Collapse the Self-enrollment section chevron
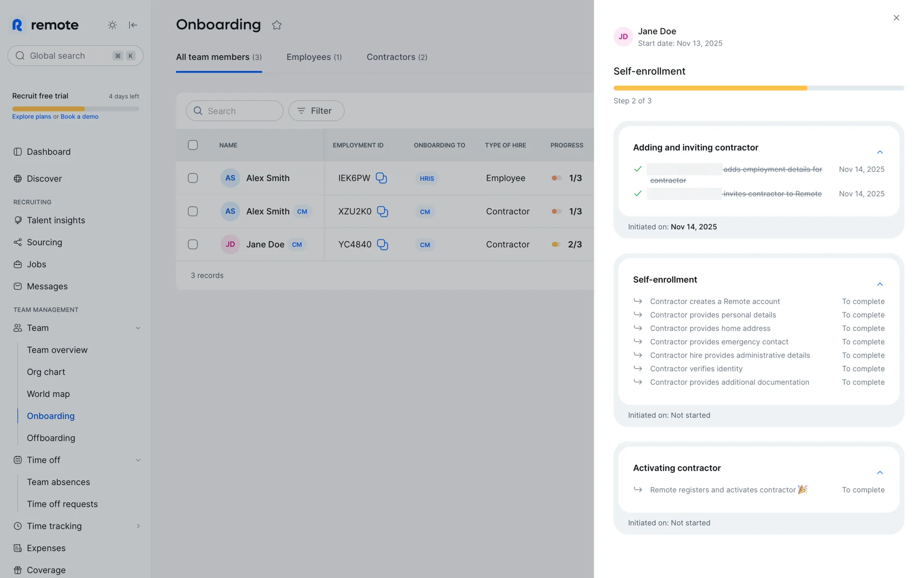 click(880, 284)
